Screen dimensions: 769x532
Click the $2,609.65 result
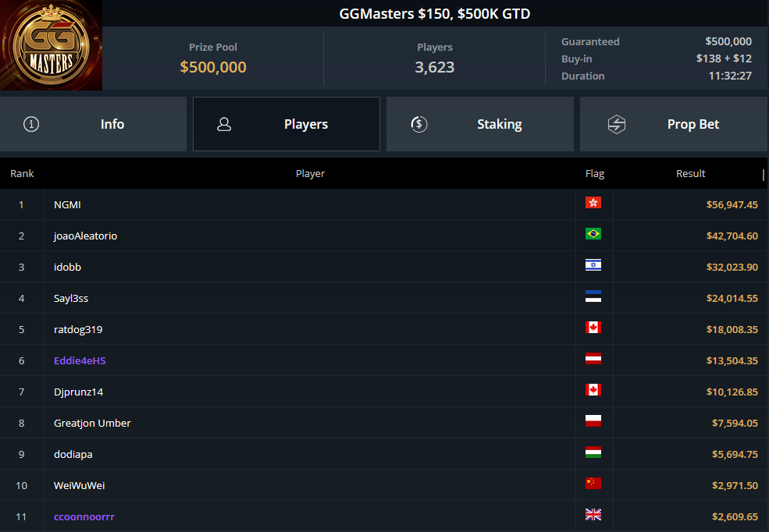[735, 516]
